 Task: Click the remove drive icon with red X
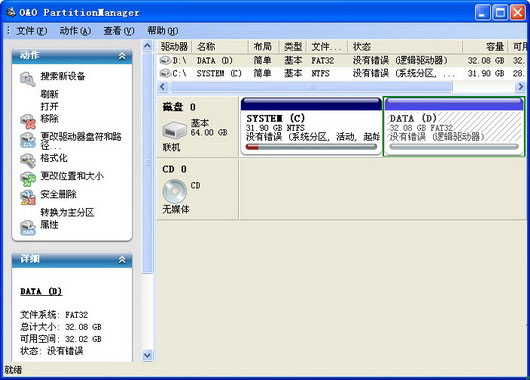(27, 121)
